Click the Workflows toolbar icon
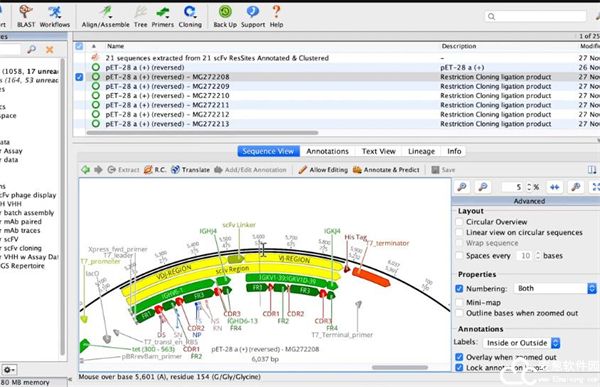The height and width of the screenshot is (387, 600). point(55,16)
